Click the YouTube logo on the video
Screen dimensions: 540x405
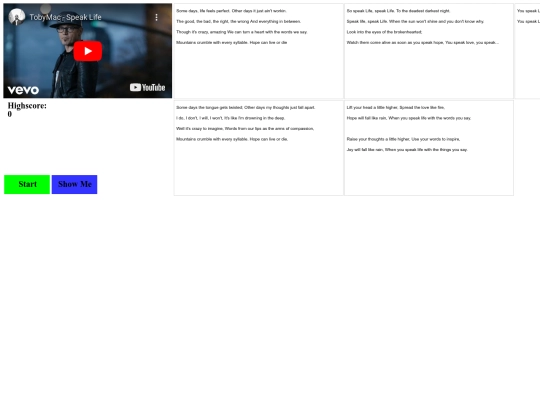point(147,87)
